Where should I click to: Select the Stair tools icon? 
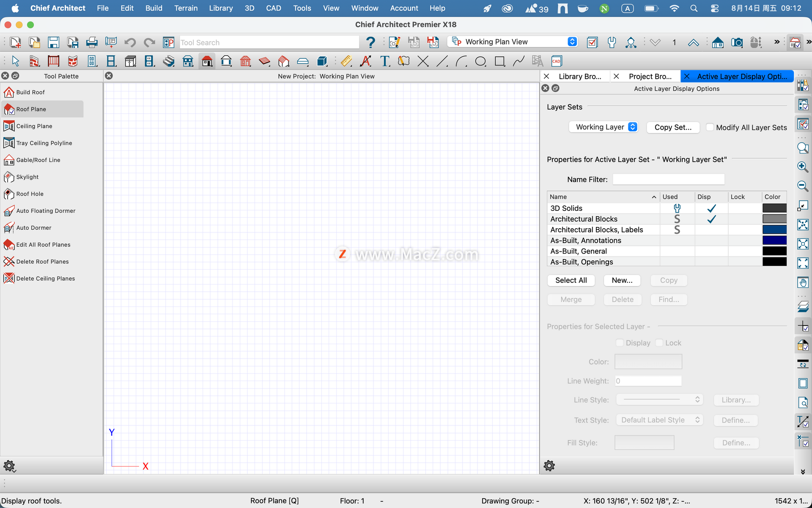169,61
